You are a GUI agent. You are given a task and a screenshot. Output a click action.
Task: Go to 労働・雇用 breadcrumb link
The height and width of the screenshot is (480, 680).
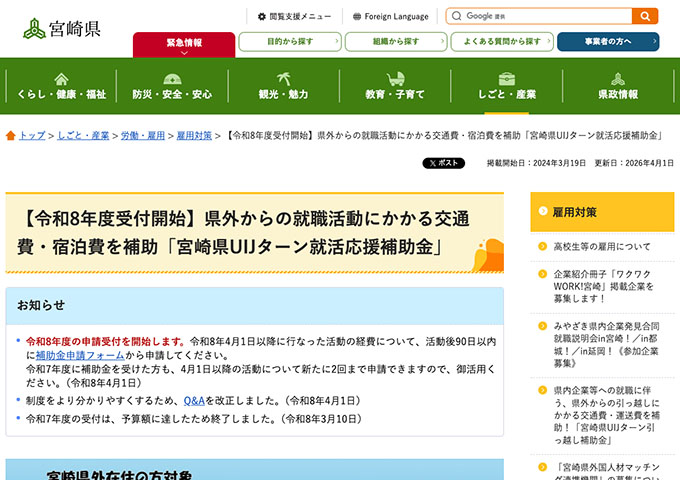[143, 135]
